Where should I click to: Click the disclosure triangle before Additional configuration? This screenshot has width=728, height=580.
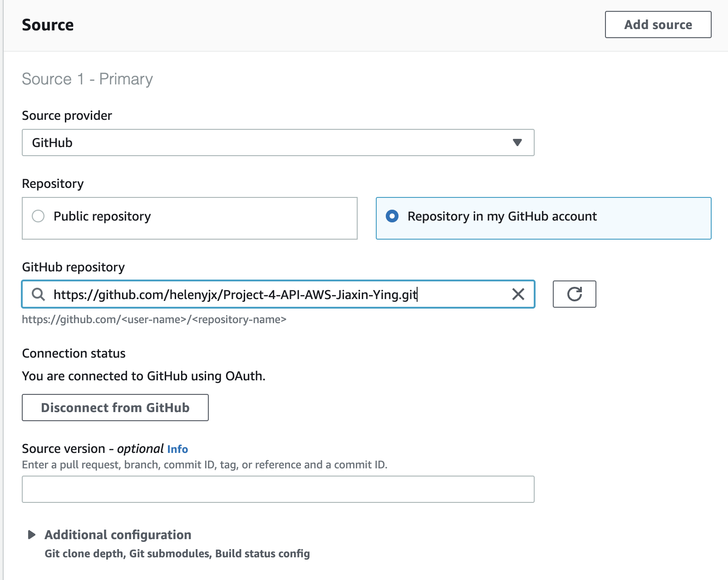point(32,535)
